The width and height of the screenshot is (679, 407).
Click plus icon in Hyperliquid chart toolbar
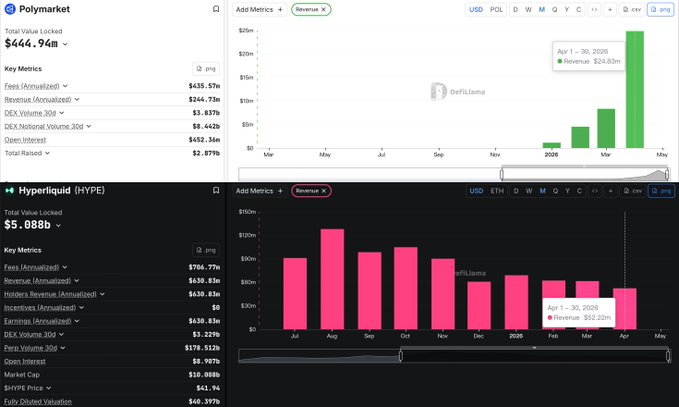click(x=611, y=191)
